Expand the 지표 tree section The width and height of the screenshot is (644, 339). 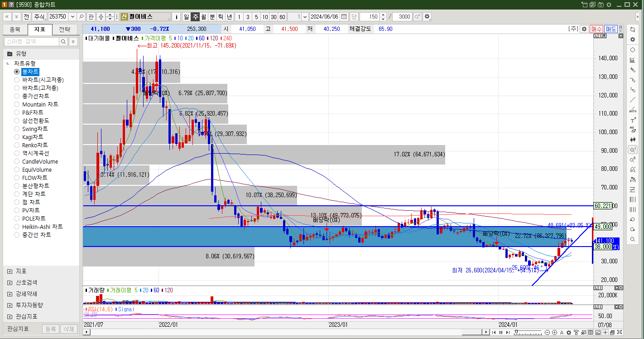point(10,271)
